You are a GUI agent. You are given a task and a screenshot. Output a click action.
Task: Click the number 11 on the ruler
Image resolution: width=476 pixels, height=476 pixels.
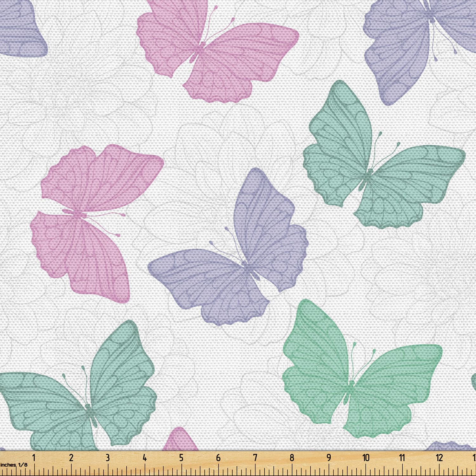coord(402,458)
